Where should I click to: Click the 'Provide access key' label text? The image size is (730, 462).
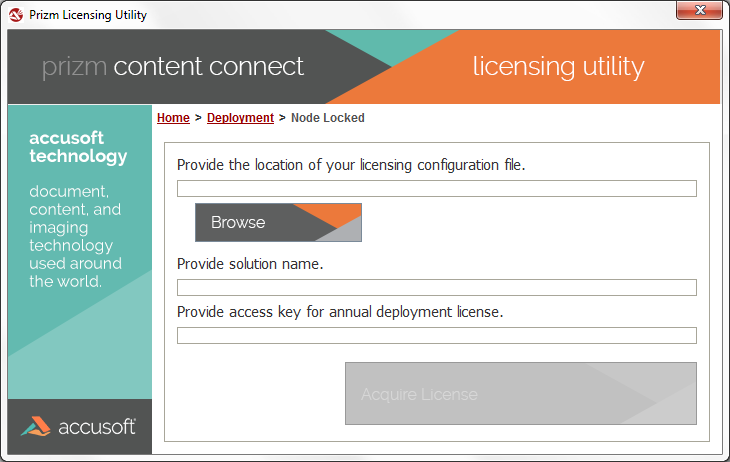click(x=339, y=312)
